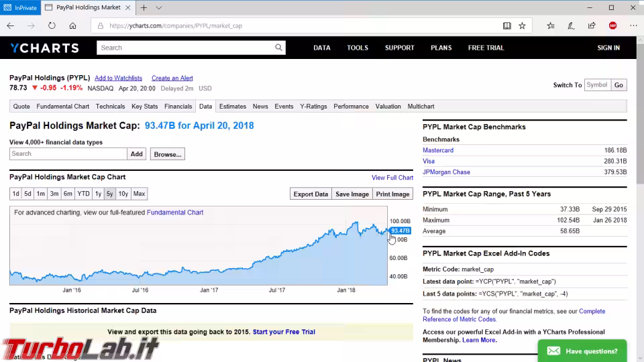
Task: Add page to favorites star icon
Action: click(x=522, y=25)
